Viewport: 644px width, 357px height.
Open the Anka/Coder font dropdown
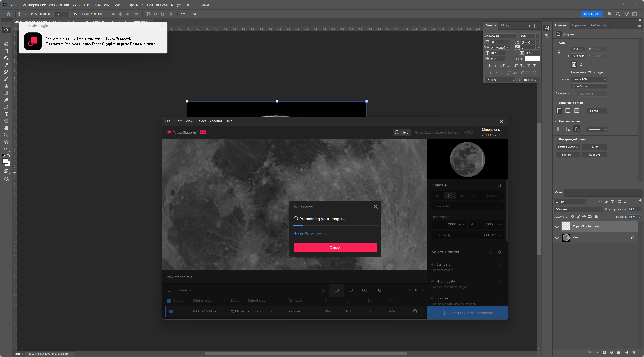pyautogui.click(x=514, y=36)
